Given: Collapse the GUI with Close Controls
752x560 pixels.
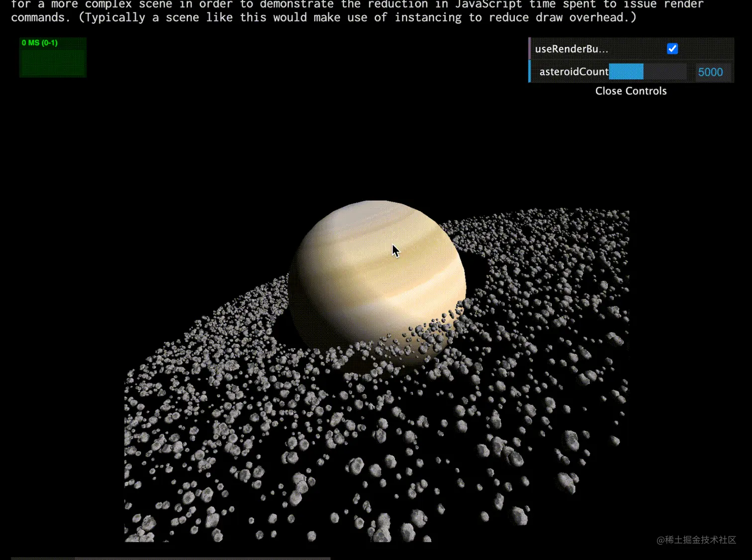Looking at the screenshot, I should (x=631, y=91).
